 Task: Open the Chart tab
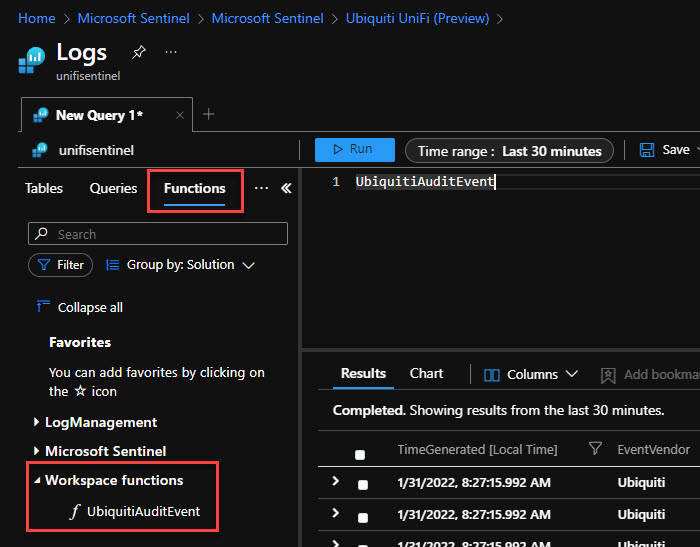tap(426, 373)
